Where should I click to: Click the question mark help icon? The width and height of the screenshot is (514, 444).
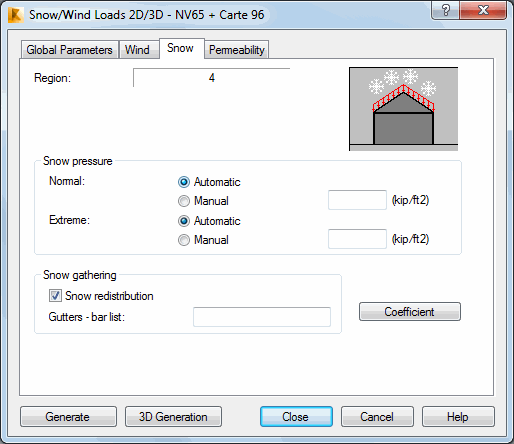coord(445,10)
